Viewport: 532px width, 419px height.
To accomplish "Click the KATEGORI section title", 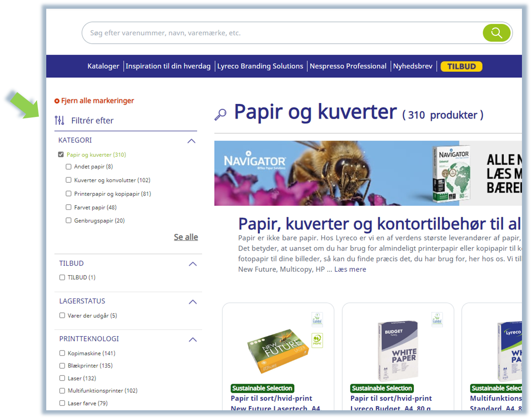I will [75, 141].
